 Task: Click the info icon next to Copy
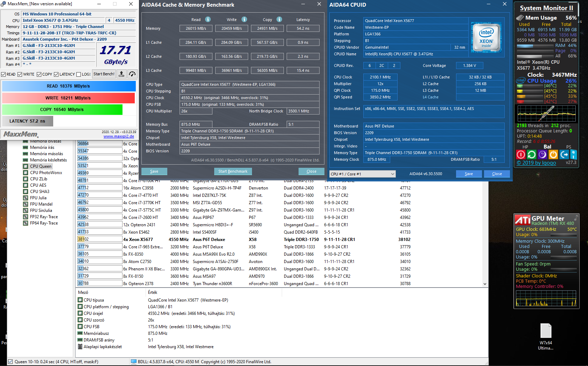coord(279,19)
